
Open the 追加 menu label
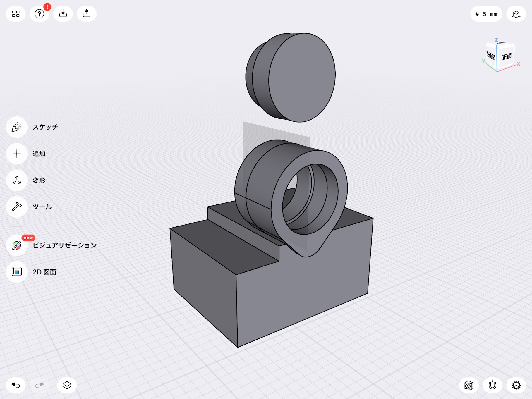pos(39,154)
